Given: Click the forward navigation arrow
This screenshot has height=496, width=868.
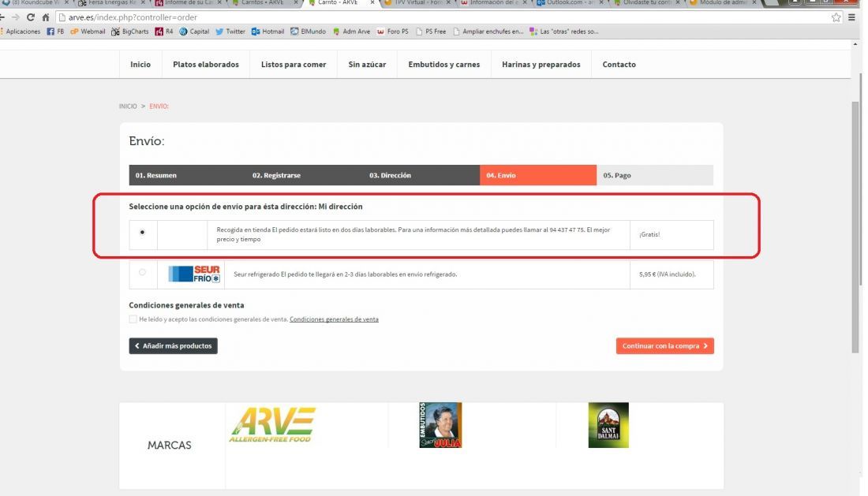Looking at the screenshot, I should 16,17.
